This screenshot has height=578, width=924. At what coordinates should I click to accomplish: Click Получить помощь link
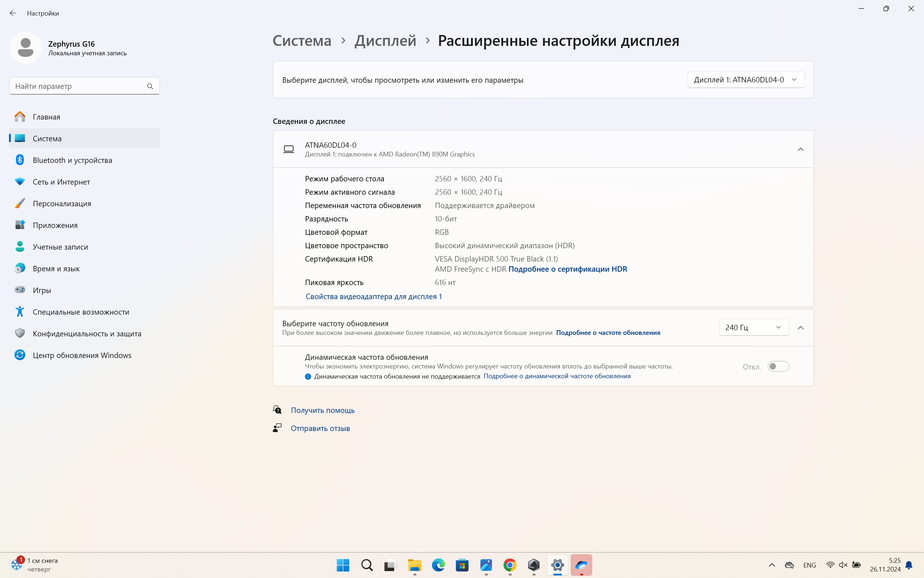[x=323, y=410]
